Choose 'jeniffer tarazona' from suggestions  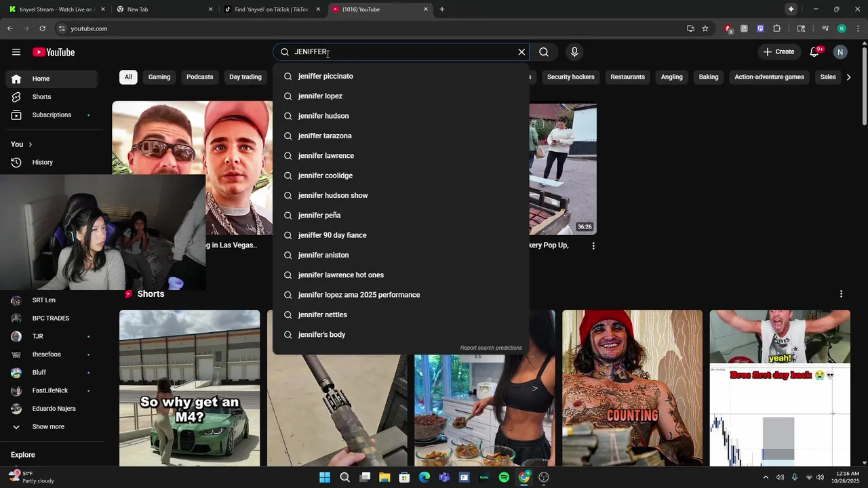point(401,136)
